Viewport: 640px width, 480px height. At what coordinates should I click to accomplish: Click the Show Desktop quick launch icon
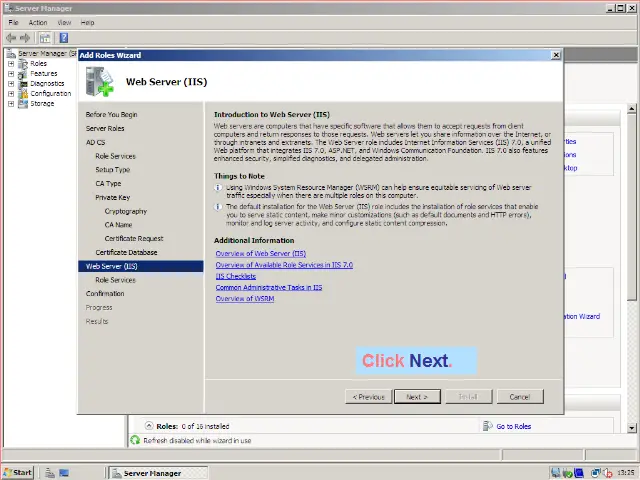click(64, 473)
